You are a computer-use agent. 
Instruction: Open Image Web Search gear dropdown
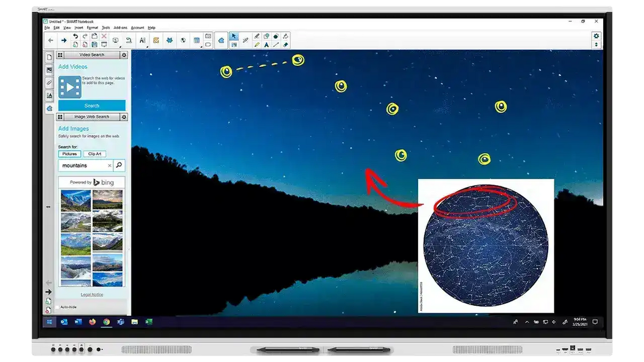coord(124,117)
